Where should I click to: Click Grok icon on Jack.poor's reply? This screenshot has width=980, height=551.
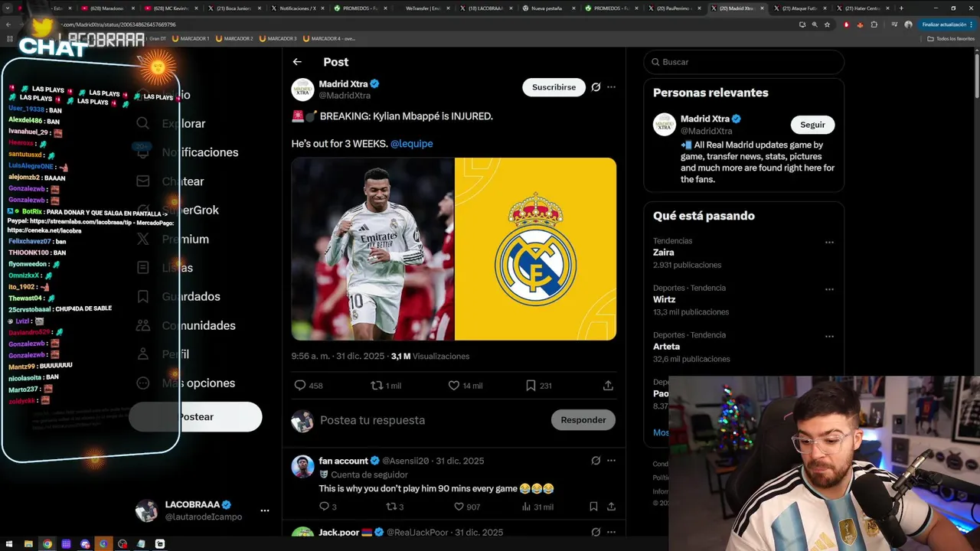pyautogui.click(x=596, y=532)
